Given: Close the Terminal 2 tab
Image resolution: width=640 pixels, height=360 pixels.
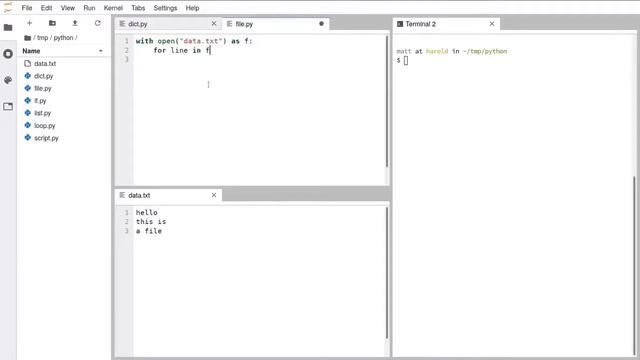Looking at the screenshot, I should (492, 24).
